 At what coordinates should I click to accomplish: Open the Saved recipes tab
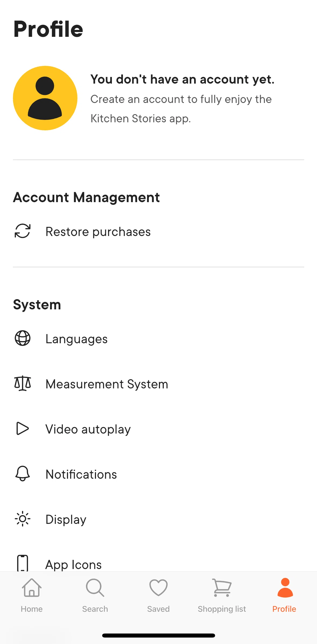(158, 595)
